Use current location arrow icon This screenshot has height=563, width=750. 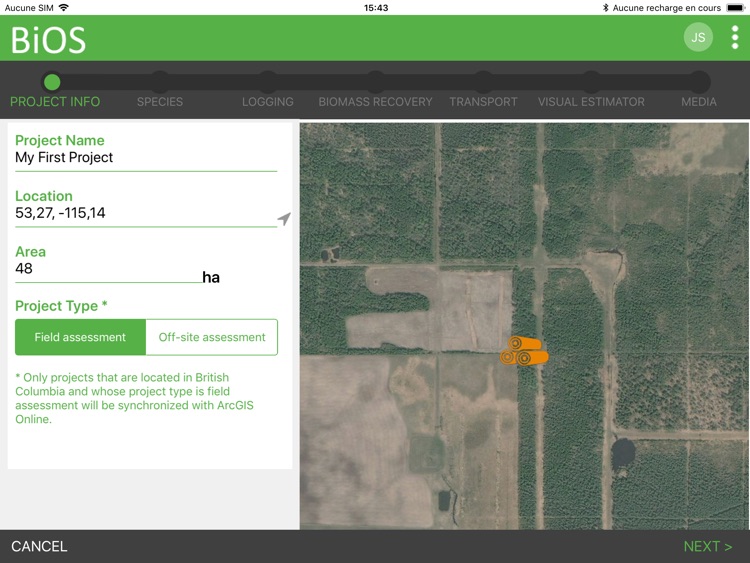pos(284,219)
